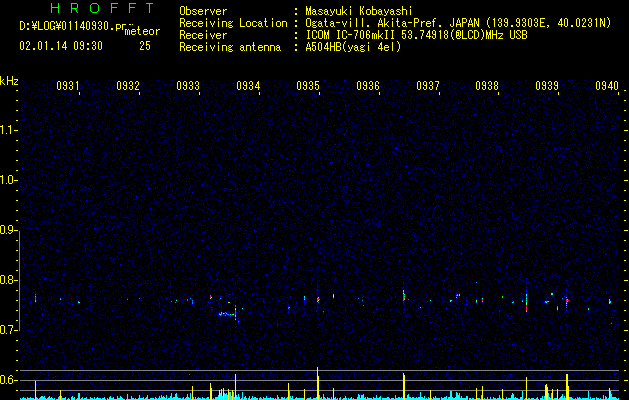Click the 0931 time marker
This screenshot has height=400, width=629.
(67, 85)
